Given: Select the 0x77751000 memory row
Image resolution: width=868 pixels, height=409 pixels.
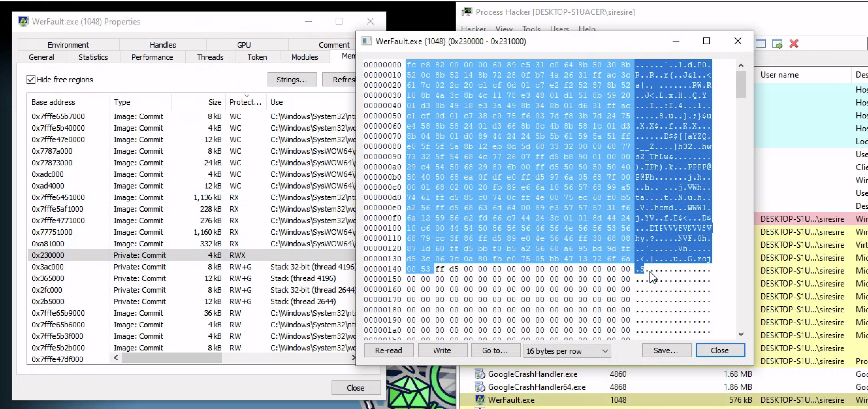Looking at the screenshot, I should pyautogui.click(x=192, y=232).
